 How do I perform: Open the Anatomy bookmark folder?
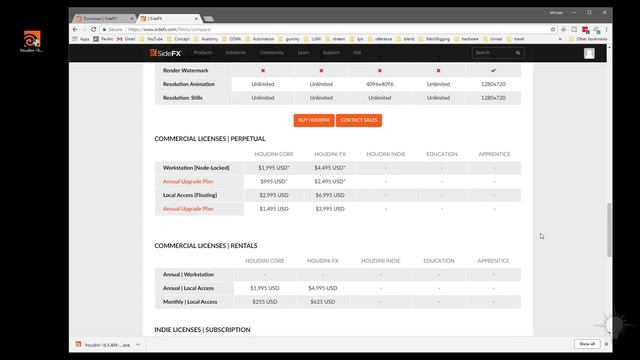click(x=206, y=39)
